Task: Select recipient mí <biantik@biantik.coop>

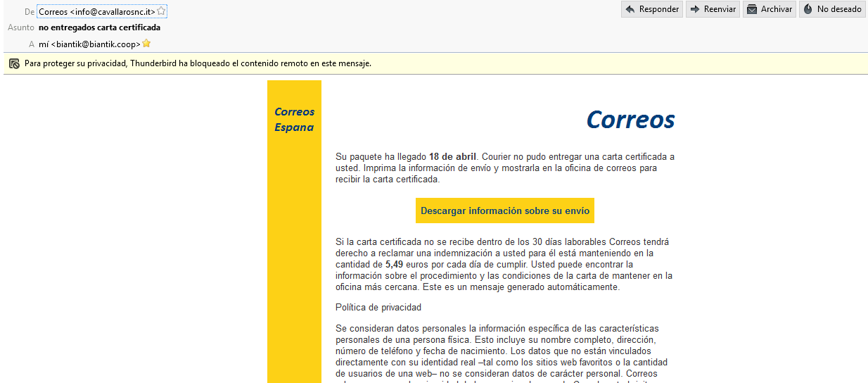Action: (90, 44)
